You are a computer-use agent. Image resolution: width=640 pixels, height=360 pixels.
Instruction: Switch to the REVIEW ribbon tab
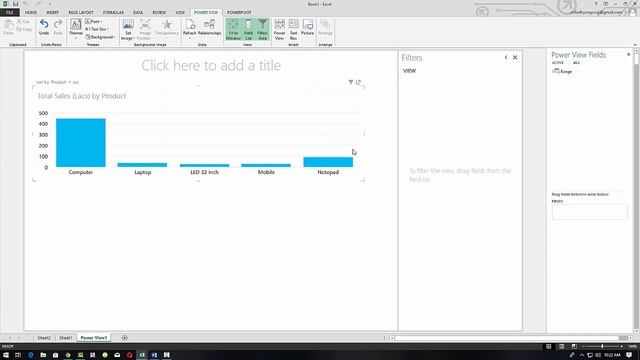pos(159,12)
